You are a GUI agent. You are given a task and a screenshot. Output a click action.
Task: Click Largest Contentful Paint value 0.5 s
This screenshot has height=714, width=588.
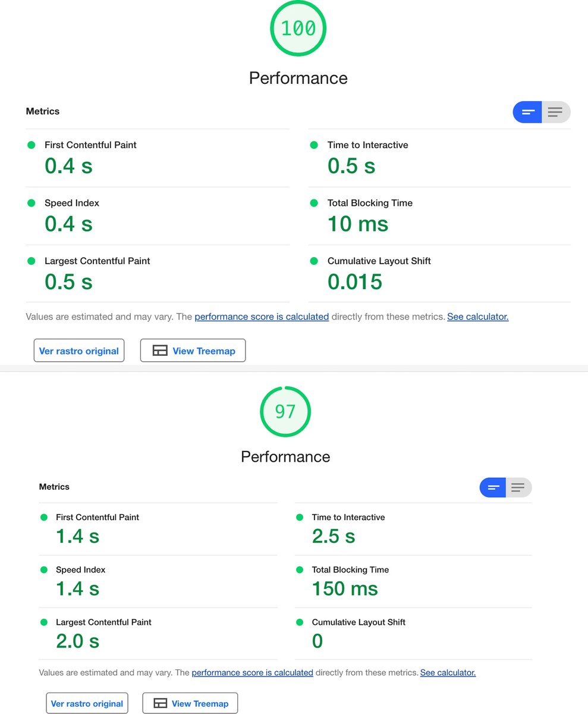pos(69,281)
